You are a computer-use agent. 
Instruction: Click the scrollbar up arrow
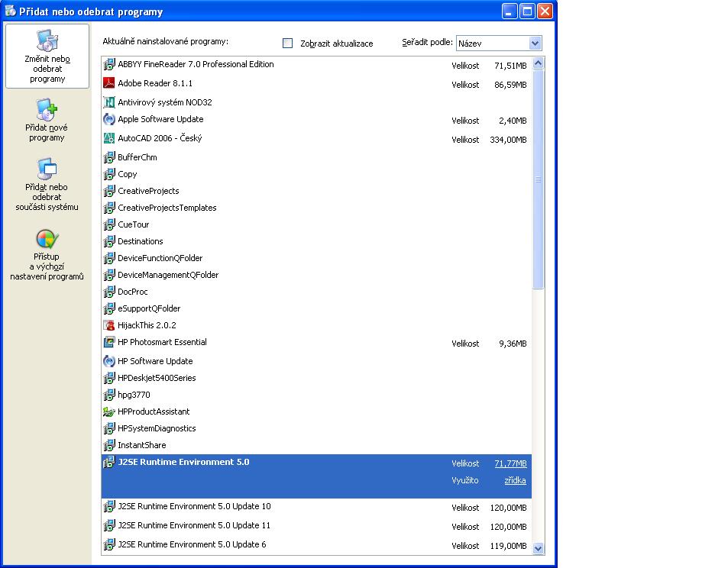(x=538, y=63)
